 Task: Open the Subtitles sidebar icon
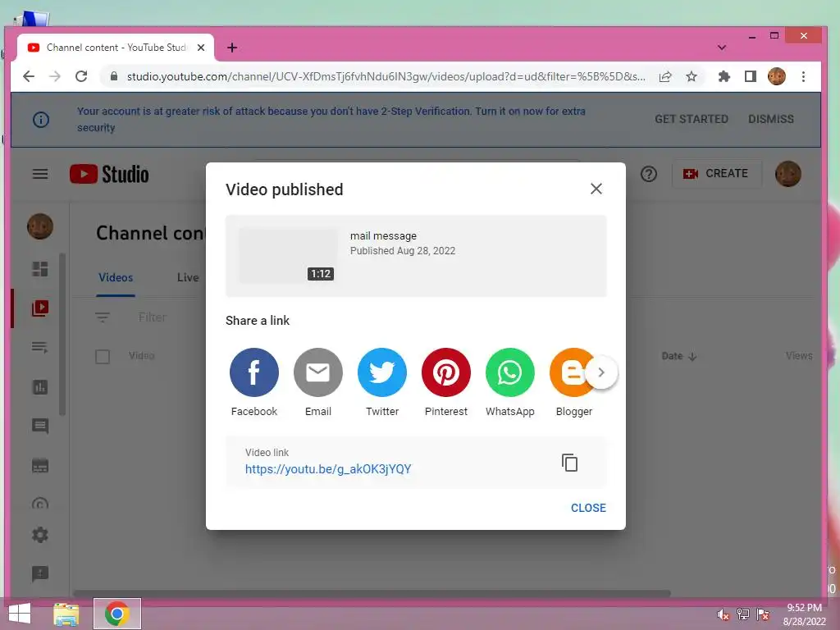coord(40,466)
